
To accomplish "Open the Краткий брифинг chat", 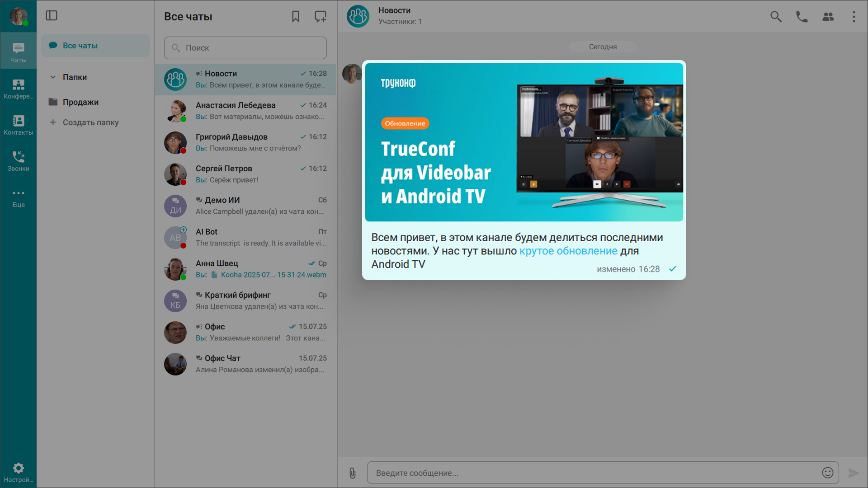I will pyautogui.click(x=245, y=301).
